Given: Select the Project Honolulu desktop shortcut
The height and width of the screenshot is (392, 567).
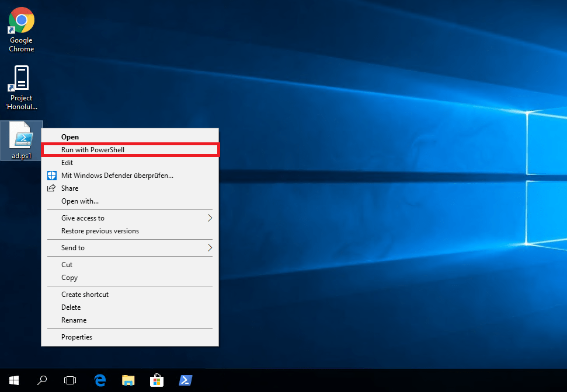Looking at the screenshot, I should click(x=21, y=79).
